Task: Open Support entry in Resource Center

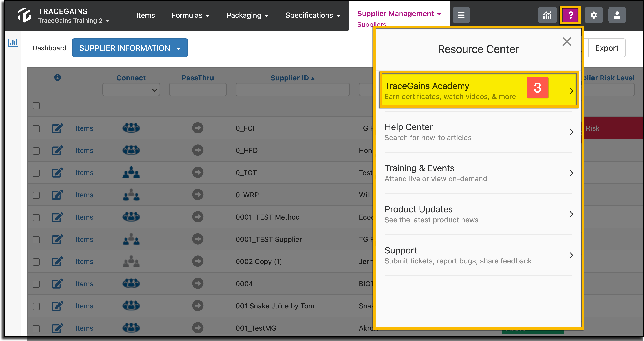Action: (x=479, y=255)
